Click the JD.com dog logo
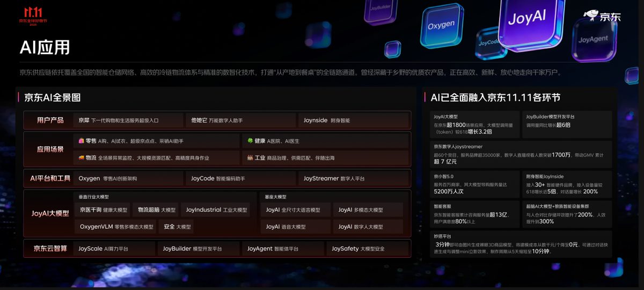The height and width of the screenshot is (290, 644). tap(592, 15)
